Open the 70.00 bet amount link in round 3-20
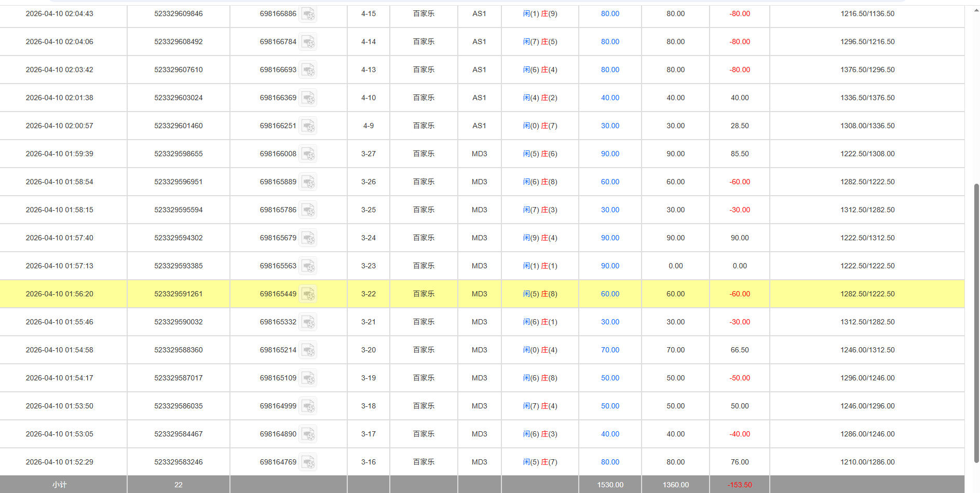This screenshot has height=493, width=980. [x=610, y=350]
